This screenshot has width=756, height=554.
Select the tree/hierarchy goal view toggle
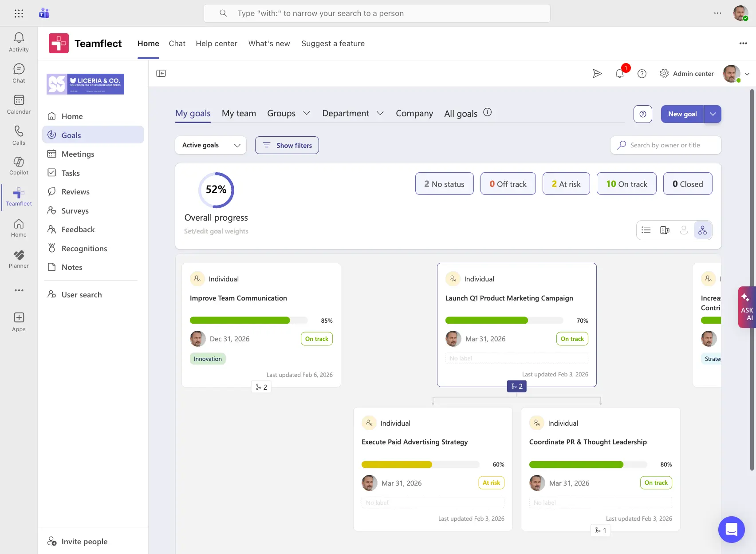click(703, 230)
